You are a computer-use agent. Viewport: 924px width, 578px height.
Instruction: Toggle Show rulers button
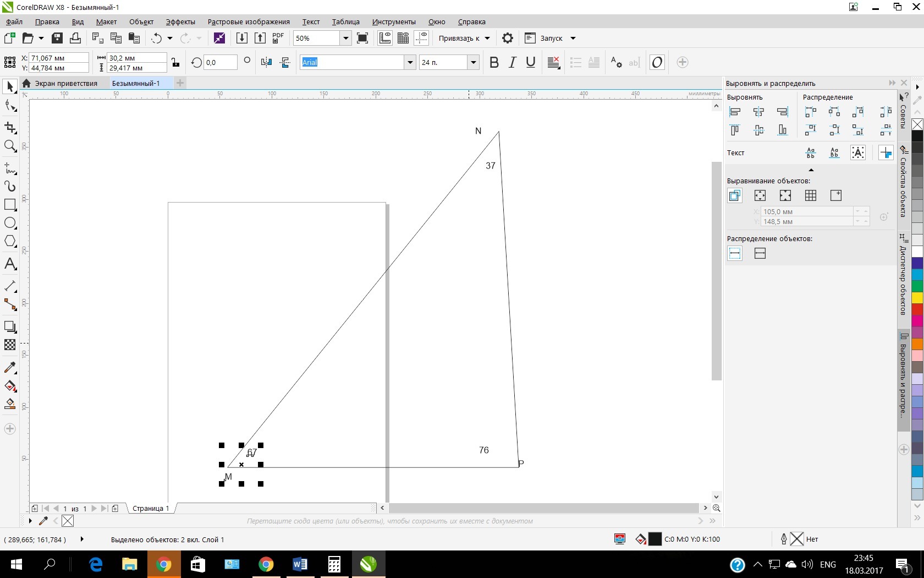point(385,38)
